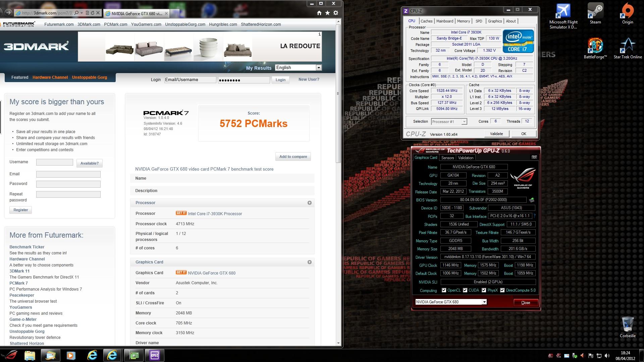Click Hardware Channel tab on 3DMark
Screen dimensions: 644x362
click(50, 77)
